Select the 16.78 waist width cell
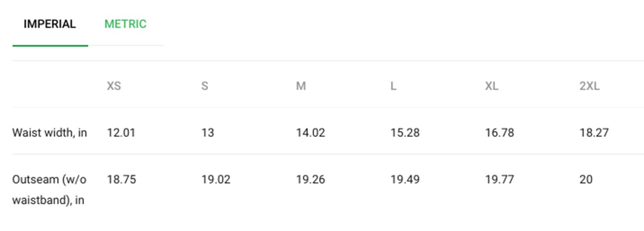644x231 pixels. point(500,133)
